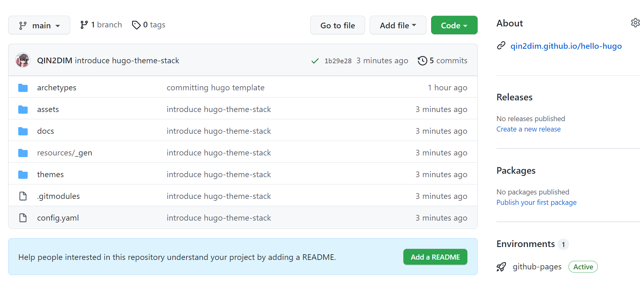644x281 pixels.
Task: Click the tags label icon
Action: 136,25
